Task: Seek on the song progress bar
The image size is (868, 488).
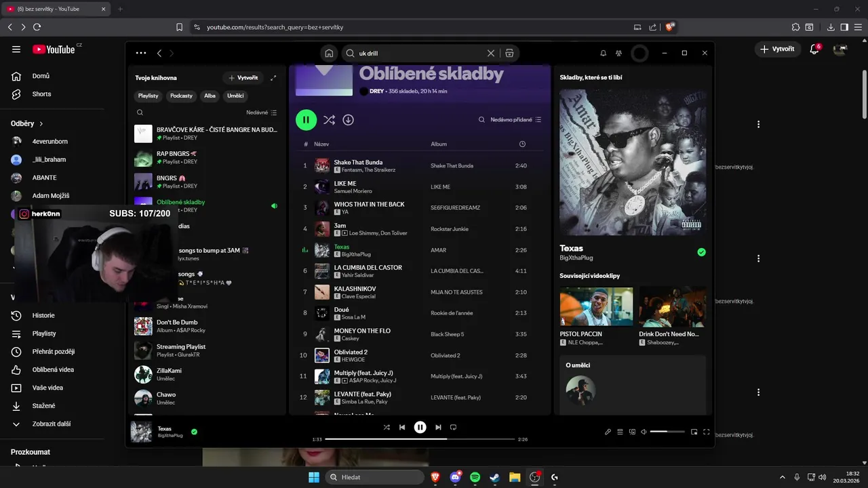Action: coord(420,439)
